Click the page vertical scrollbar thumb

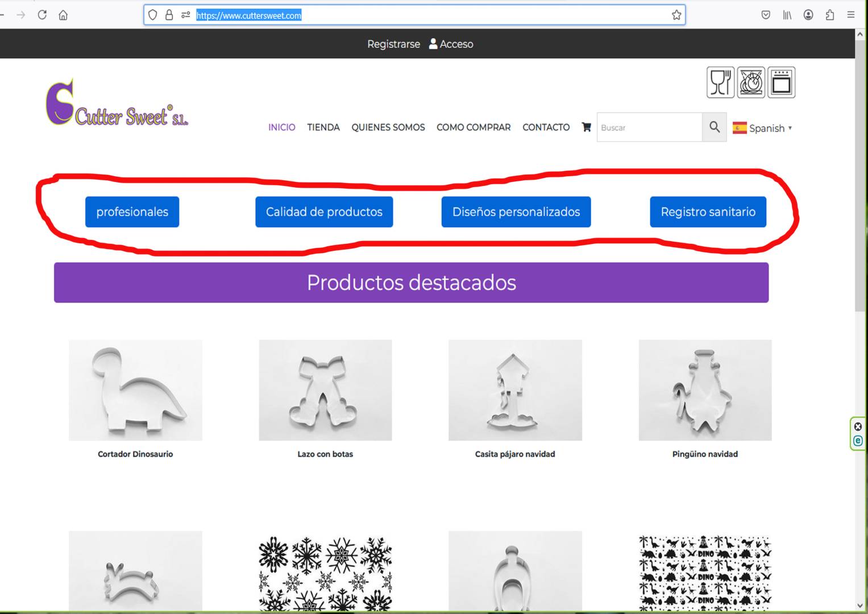(x=860, y=176)
